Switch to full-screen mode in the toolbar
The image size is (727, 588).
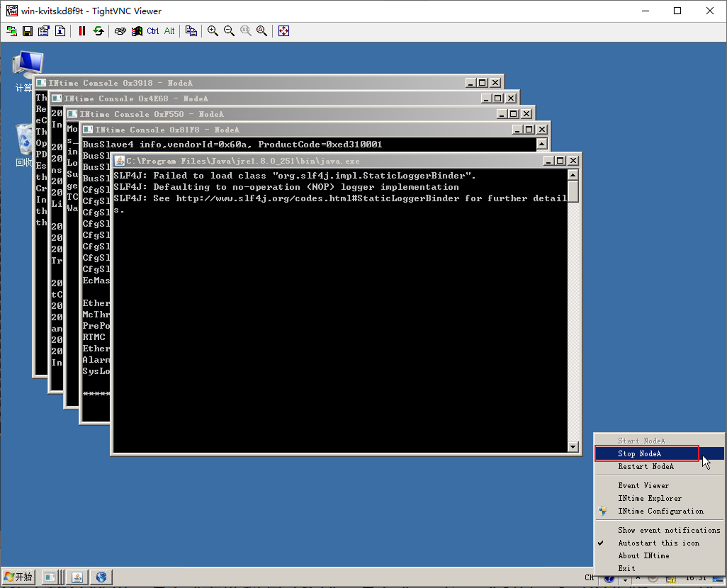coord(284,31)
